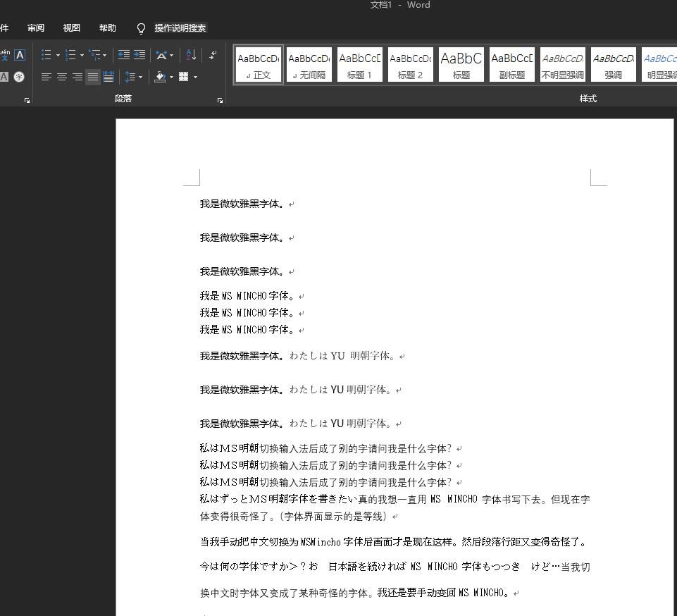Expand the Asian layout dropdown arrow
The image size is (677, 616).
coord(172,55)
